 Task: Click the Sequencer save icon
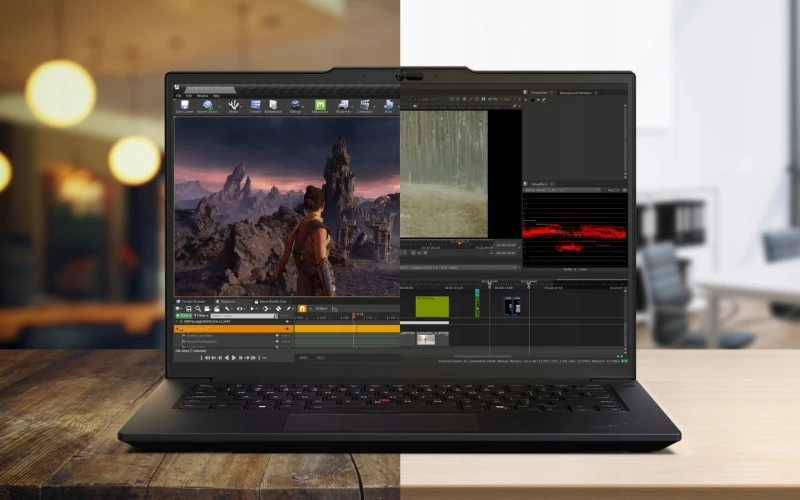(x=189, y=309)
